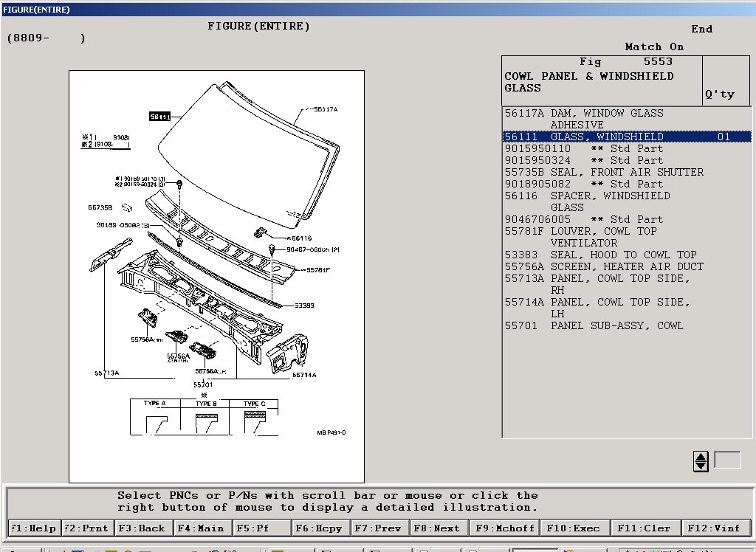Return to main with F4 Main
This screenshot has height=552, width=756.
[x=202, y=528]
